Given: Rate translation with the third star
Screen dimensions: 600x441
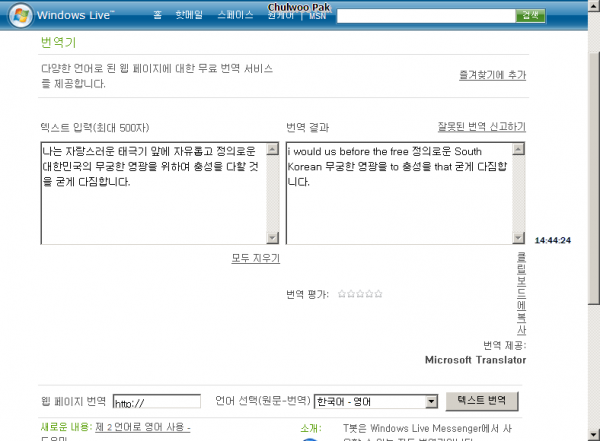Looking at the screenshot, I should 360,294.
